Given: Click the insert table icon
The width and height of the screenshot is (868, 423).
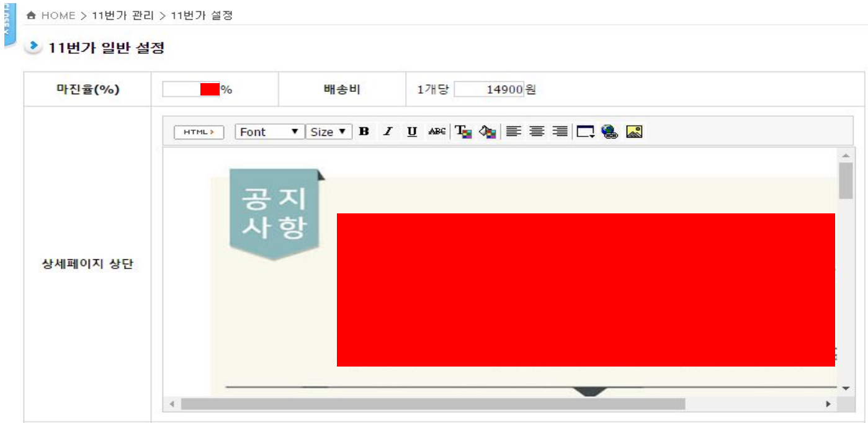Looking at the screenshot, I should [x=585, y=131].
